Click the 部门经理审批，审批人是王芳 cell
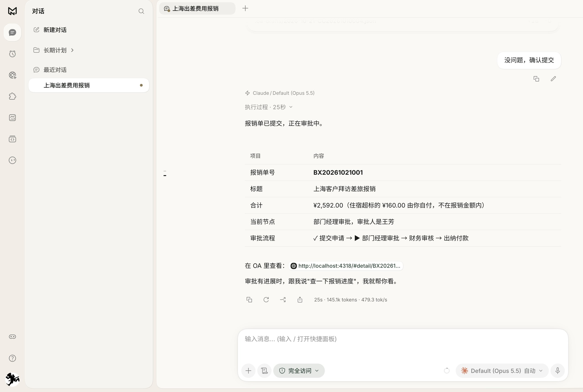This screenshot has height=392, width=583. tap(354, 222)
